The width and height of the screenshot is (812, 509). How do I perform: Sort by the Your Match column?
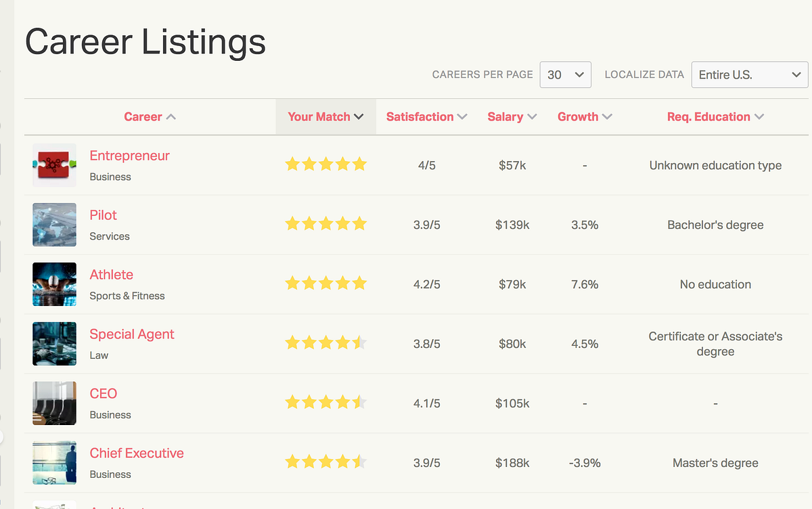point(326,116)
